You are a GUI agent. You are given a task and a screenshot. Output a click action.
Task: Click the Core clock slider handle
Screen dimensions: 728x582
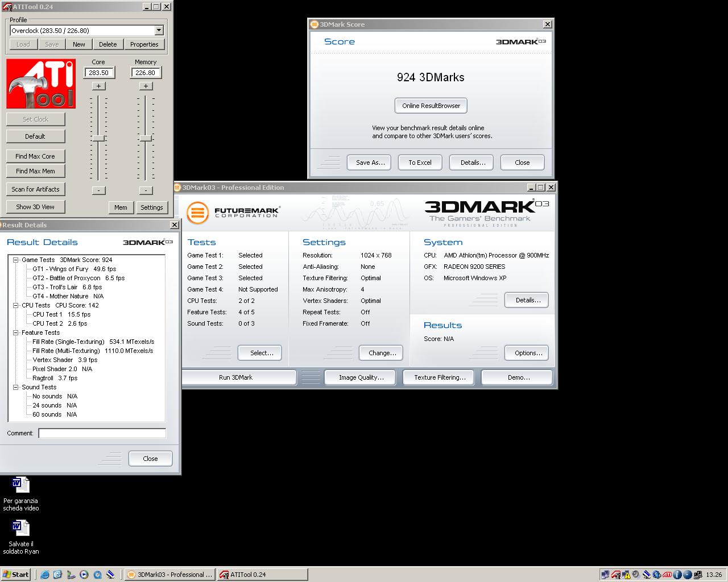tap(98, 138)
